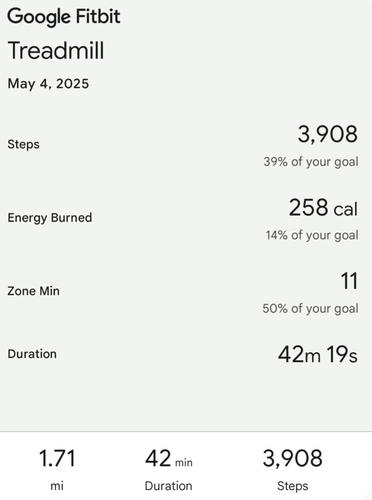Screen dimensions: 372x500
Task: Tap the bottom 3,908 steps summary
Action: point(292,458)
